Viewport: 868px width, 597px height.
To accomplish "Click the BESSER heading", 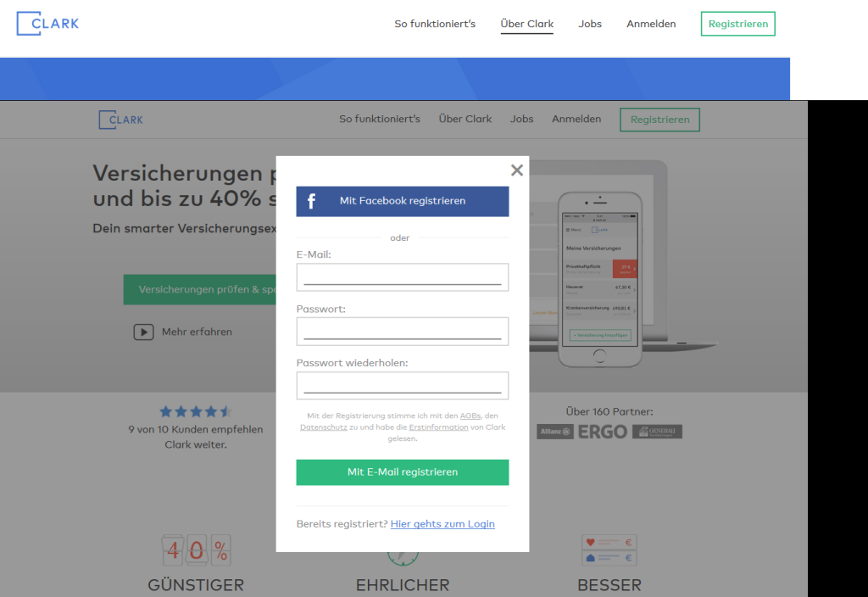I will 609,585.
